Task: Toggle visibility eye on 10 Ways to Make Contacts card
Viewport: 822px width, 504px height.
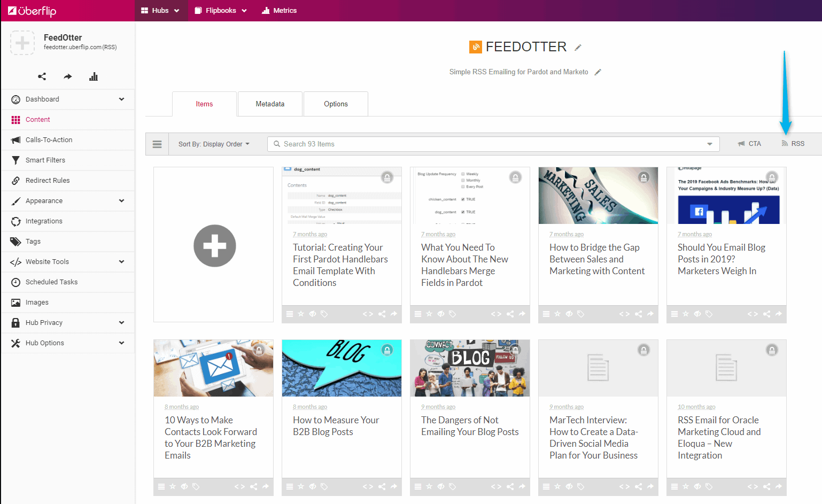Action: point(184,486)
